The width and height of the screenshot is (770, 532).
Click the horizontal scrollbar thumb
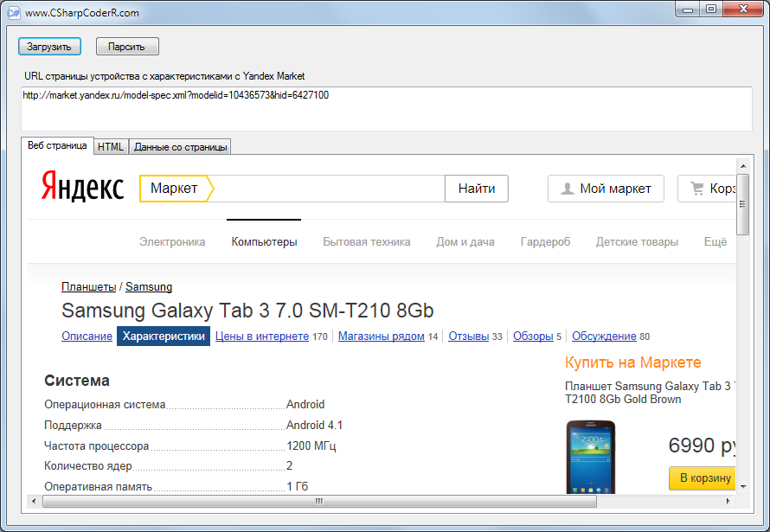coord(320,501)
